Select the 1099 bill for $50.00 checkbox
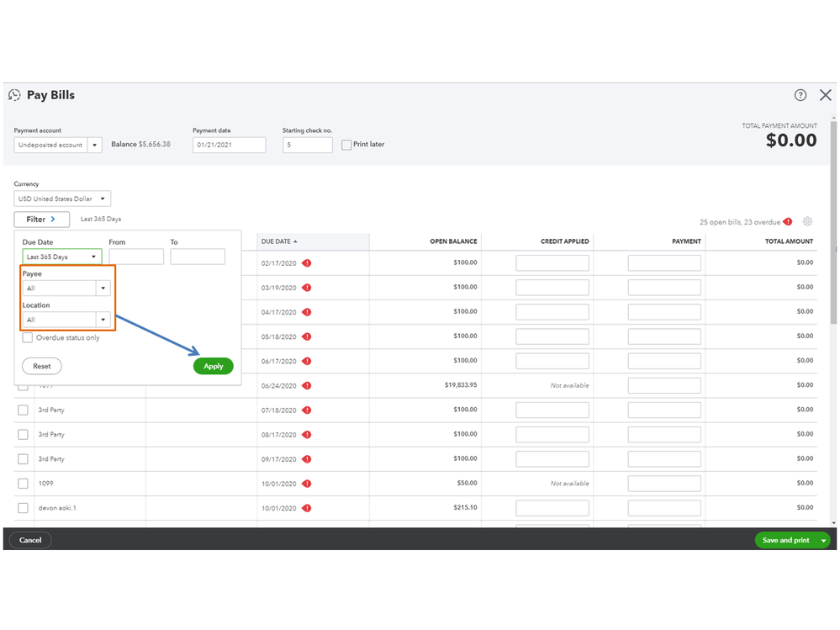 click(23, 483)
